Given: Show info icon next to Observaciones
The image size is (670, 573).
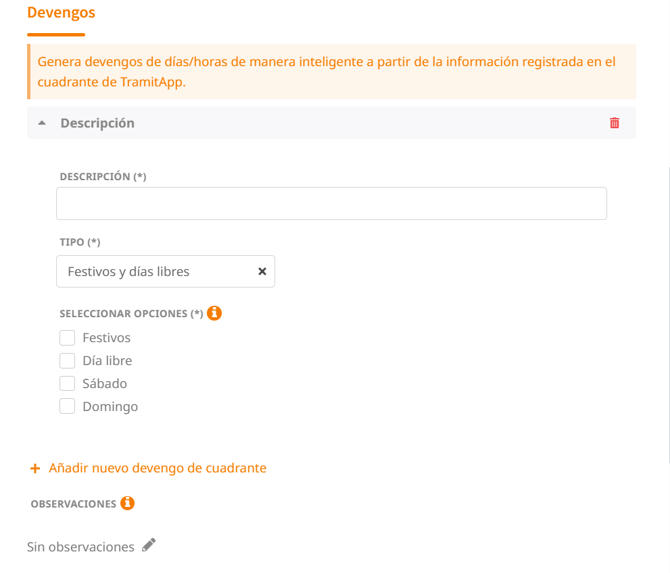Looking at the screenshot, I should pos(127,503).
